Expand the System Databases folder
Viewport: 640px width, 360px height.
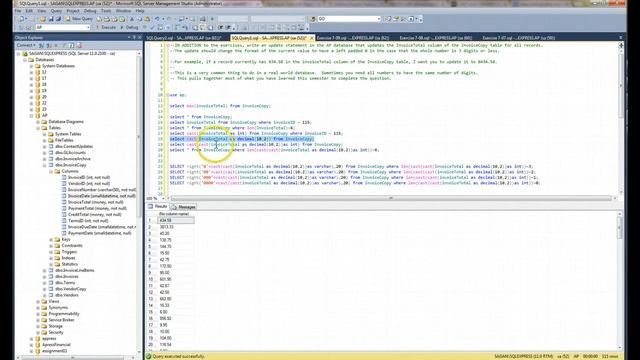31,66
